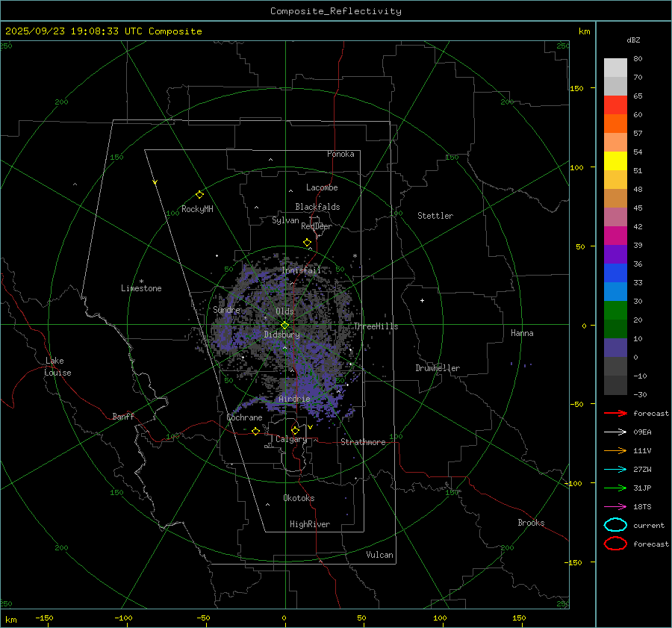Click the Airdrie label on the map

(294, 400)
